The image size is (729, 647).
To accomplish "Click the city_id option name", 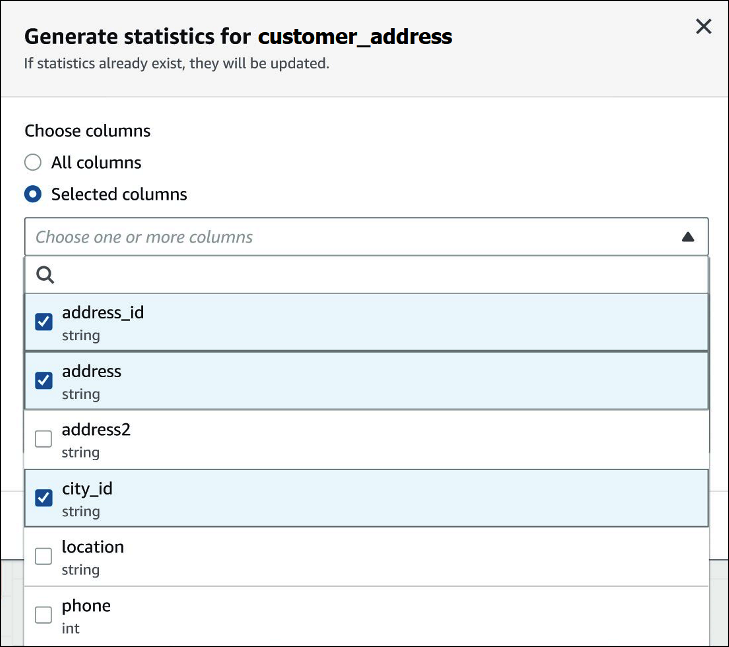I will [87, 488].
